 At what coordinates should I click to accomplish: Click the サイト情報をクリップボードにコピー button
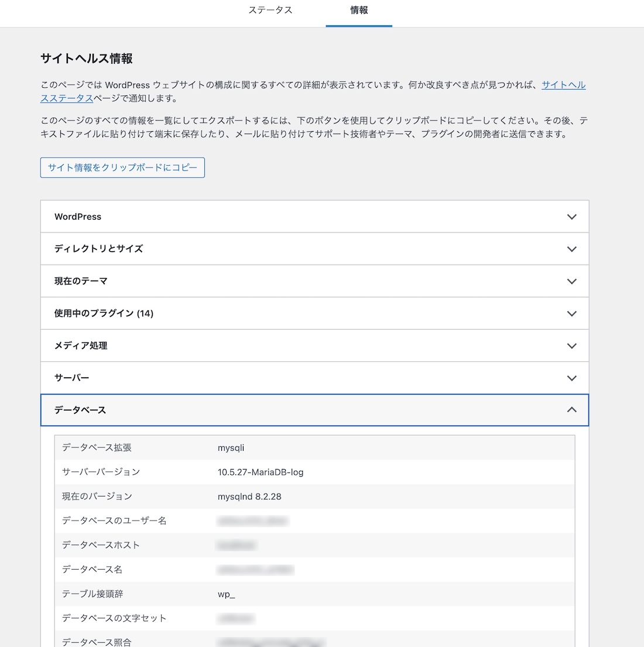tap(122, 167)
